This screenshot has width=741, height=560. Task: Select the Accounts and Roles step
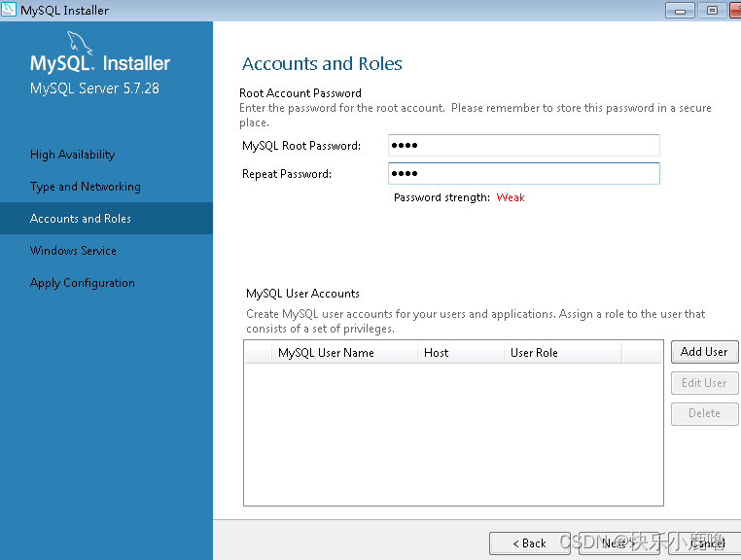click(106, 219)
